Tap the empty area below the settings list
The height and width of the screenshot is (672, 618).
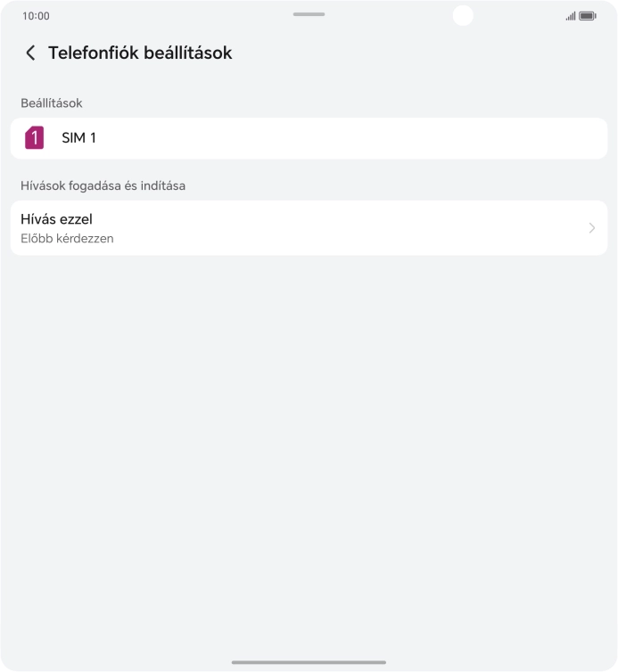point(309,446)
